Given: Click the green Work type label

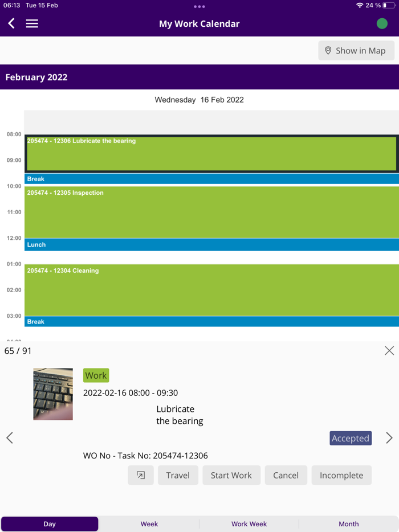Looking at the screenshot, I should [96, 375].
